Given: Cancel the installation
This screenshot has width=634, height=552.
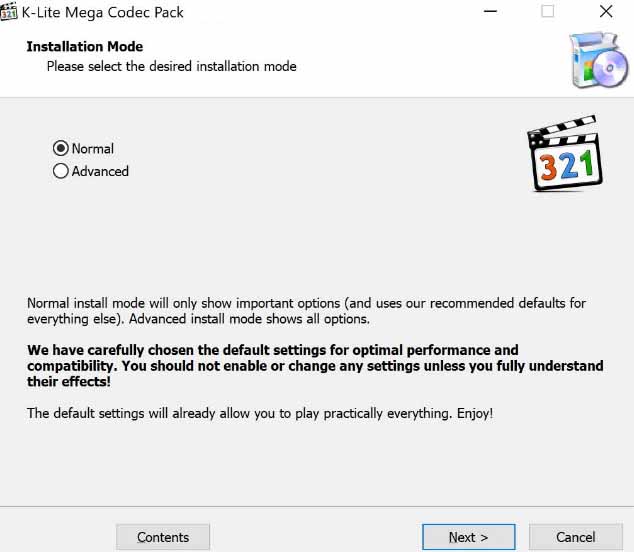Looking at the screenshot, I should coord(575,537).
